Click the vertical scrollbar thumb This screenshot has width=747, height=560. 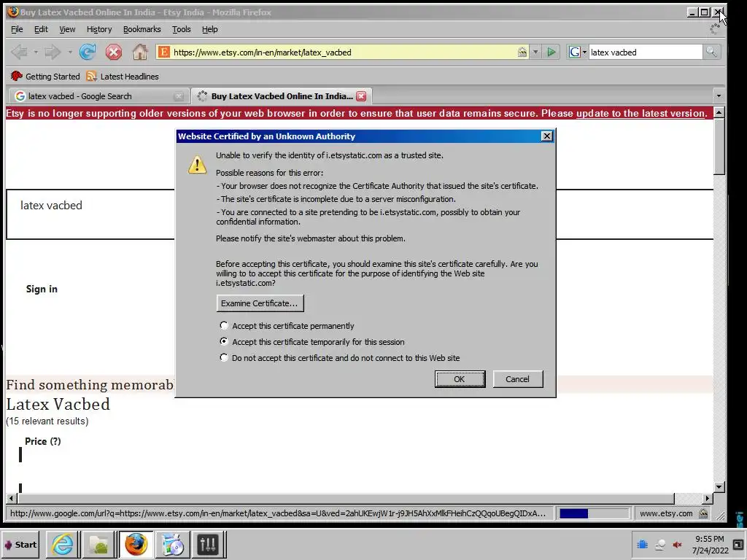pos(719,146)
